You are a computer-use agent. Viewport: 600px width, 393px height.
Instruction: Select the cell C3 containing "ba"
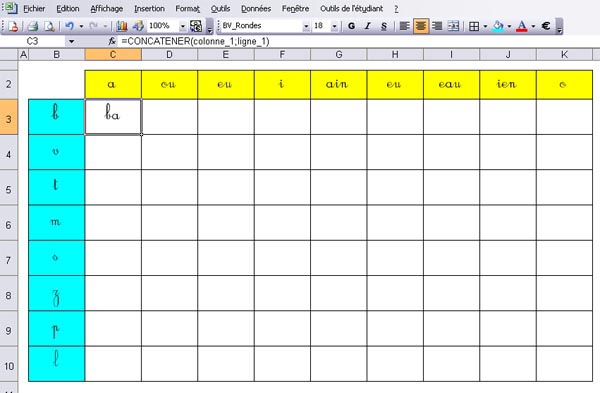tap(113, 117)
